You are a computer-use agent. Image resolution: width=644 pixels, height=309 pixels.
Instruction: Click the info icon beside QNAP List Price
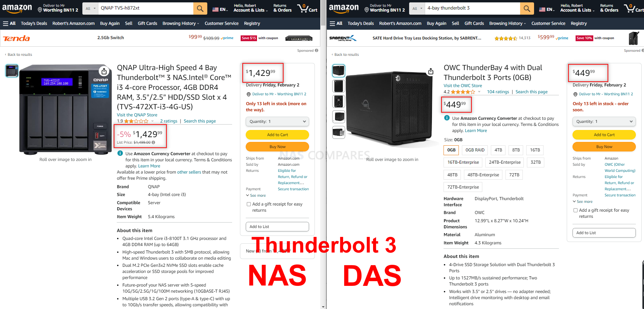point(154,143)
